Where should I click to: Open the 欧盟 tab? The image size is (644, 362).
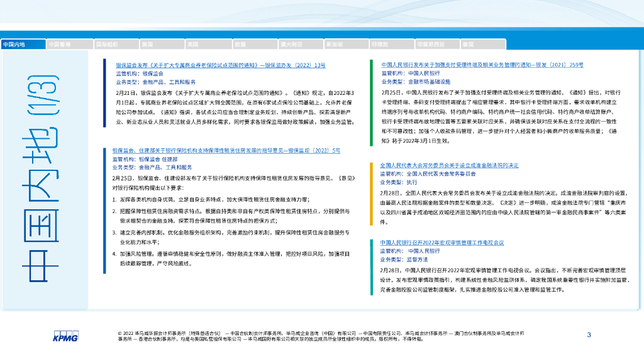253,45
